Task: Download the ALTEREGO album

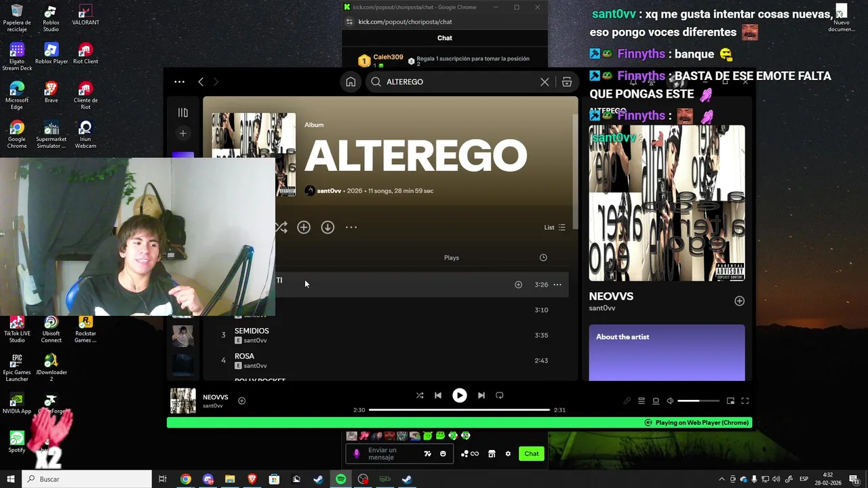Action: click(x=328, y=228)
